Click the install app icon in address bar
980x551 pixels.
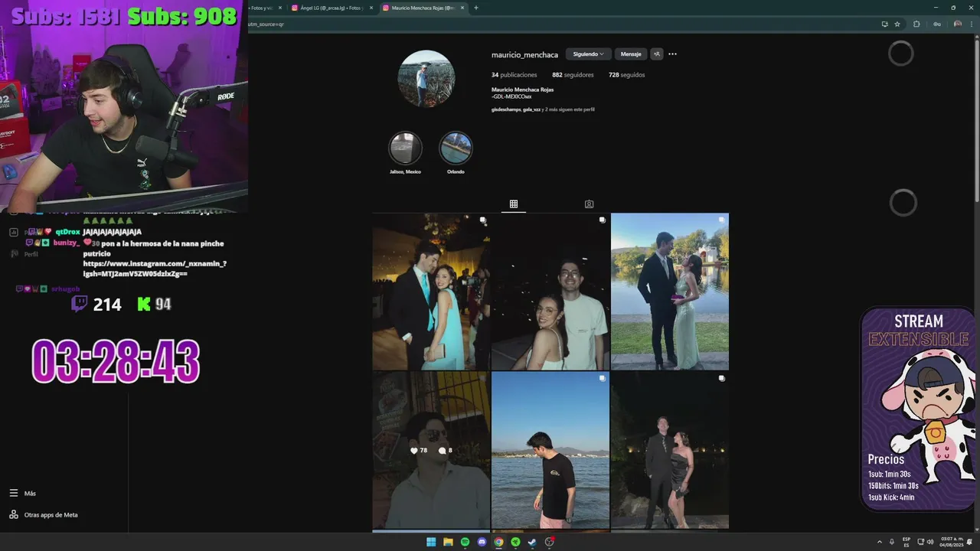[884, 24]
